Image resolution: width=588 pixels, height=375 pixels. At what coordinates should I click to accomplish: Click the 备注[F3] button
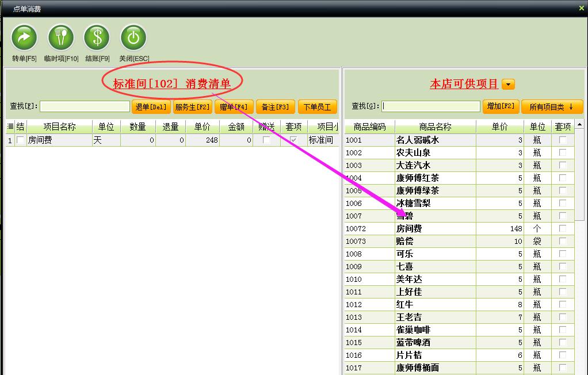tap(275, 107)
